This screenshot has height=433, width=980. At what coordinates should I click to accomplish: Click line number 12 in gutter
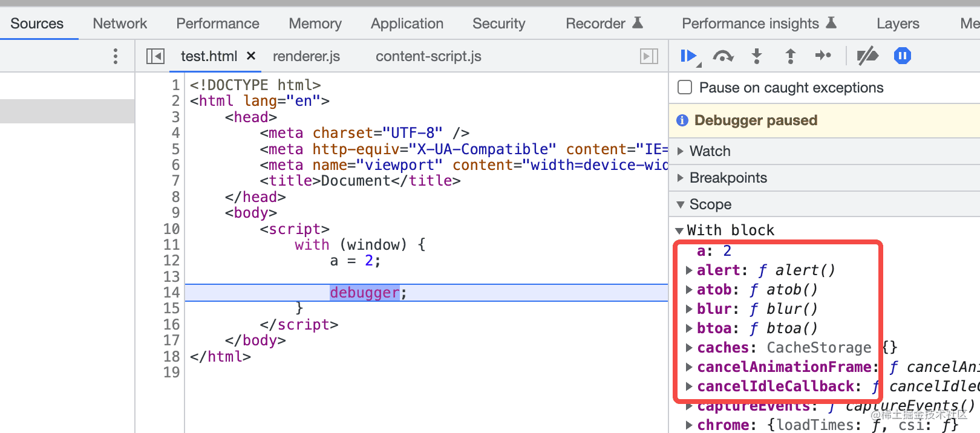click(172, 261)
